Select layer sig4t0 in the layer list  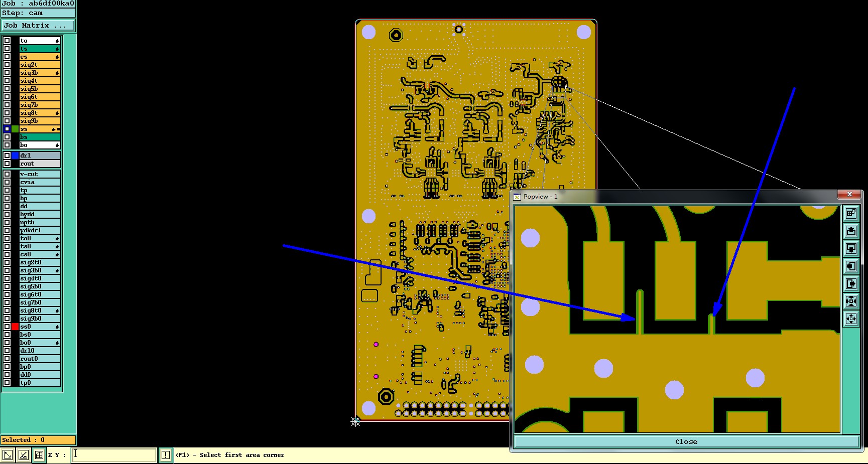pos(40,278)
